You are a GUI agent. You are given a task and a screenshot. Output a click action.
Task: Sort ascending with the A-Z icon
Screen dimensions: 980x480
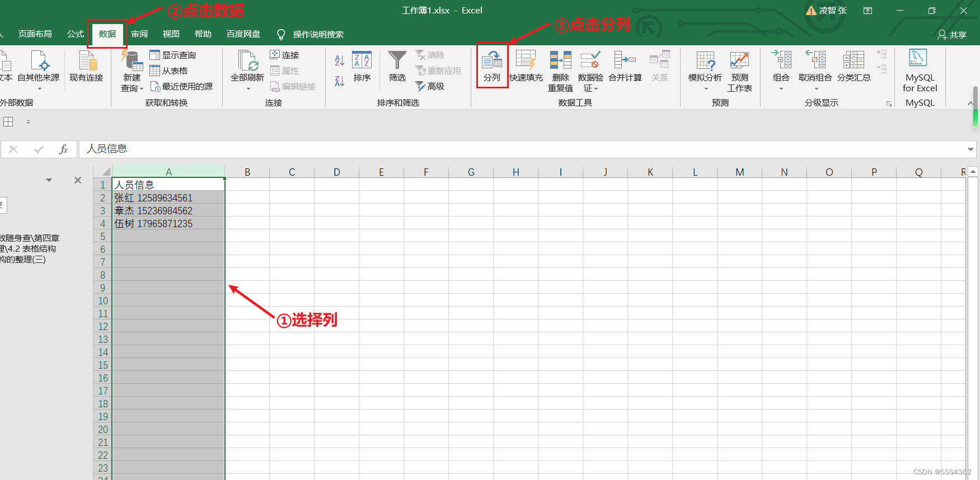coord(339,60)
